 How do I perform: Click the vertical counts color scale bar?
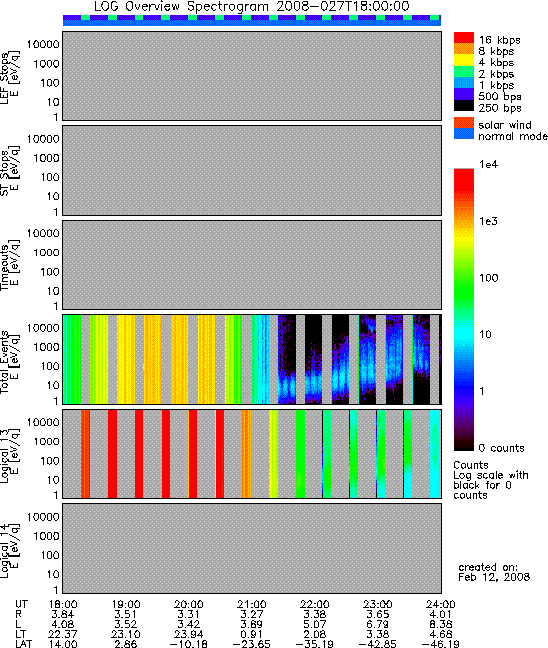464,310
